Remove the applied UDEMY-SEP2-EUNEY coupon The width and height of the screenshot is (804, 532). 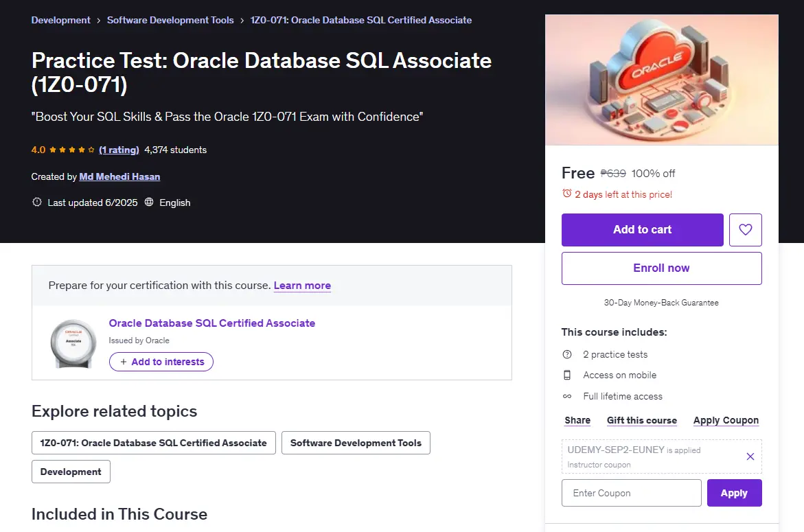750,456
